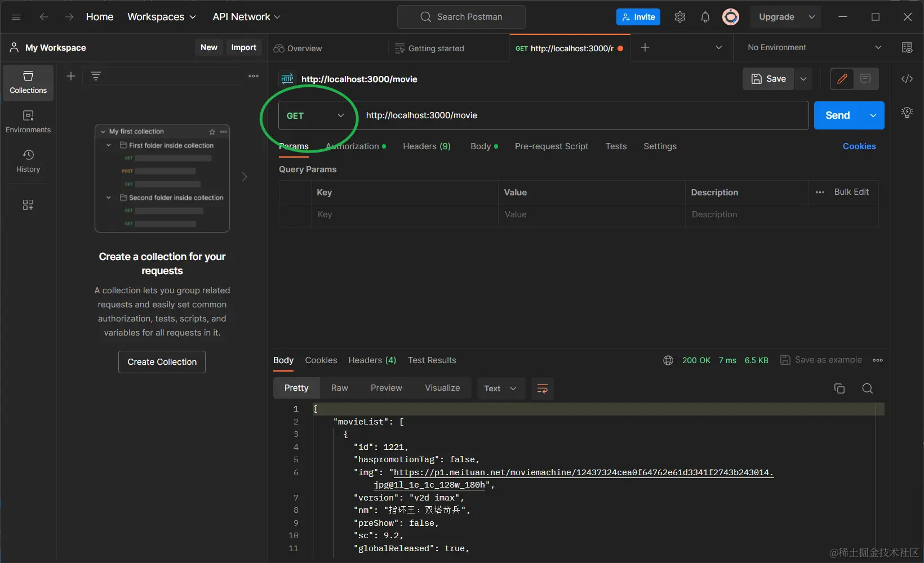Click Bulk Edit for query params
This screenshot has width=924, height=563.
point(851,192)
